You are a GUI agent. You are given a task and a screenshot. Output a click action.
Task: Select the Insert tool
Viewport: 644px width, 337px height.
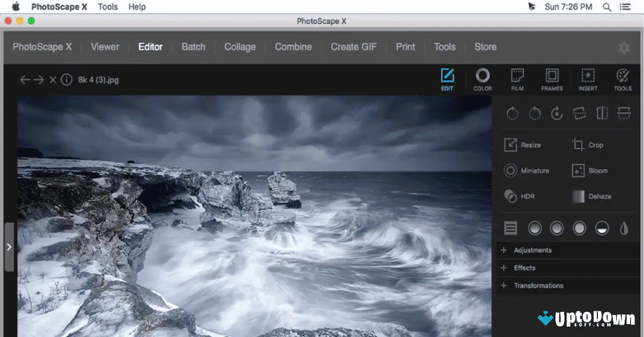(x=588, y=79)
